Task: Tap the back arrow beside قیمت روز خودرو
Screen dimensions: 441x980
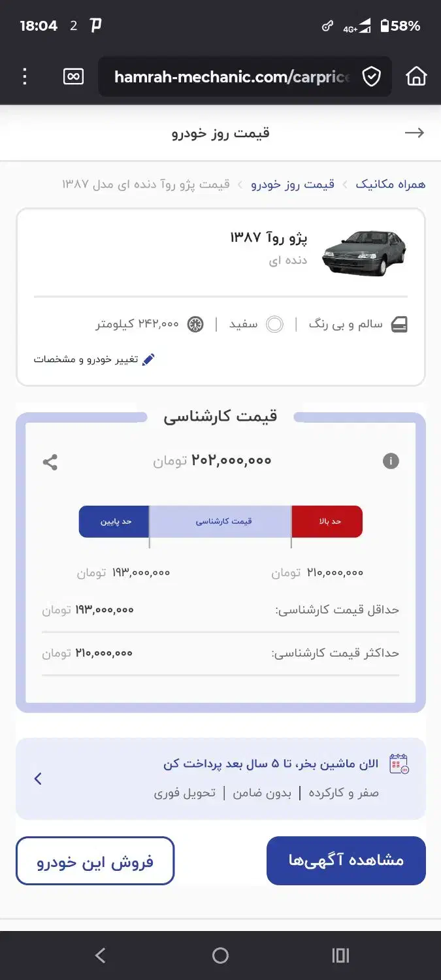Action: (414, 133)
